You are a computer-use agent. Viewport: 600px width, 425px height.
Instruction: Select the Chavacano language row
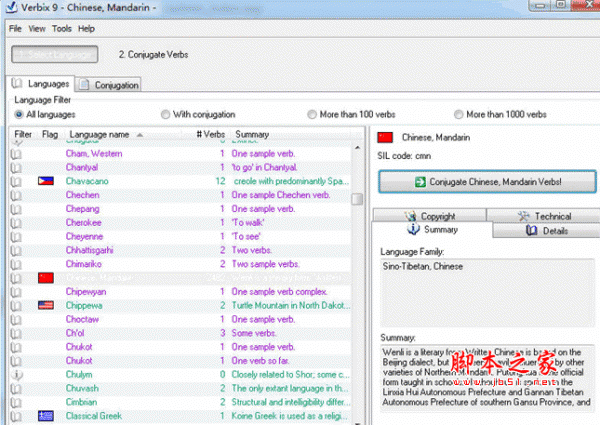[x=180, y=181]
